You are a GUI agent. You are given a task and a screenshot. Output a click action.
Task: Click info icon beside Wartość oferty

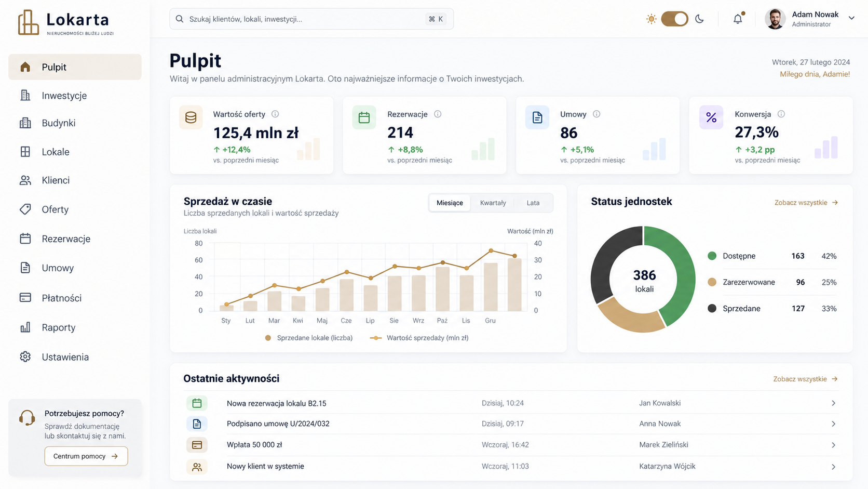click(275, 114)
